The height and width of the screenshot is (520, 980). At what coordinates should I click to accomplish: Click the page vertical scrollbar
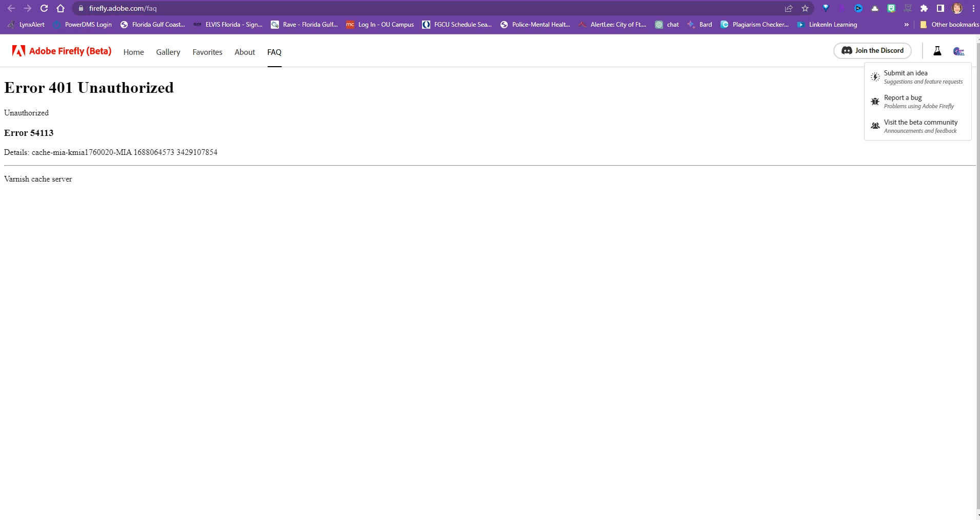(x=978, y=277)
